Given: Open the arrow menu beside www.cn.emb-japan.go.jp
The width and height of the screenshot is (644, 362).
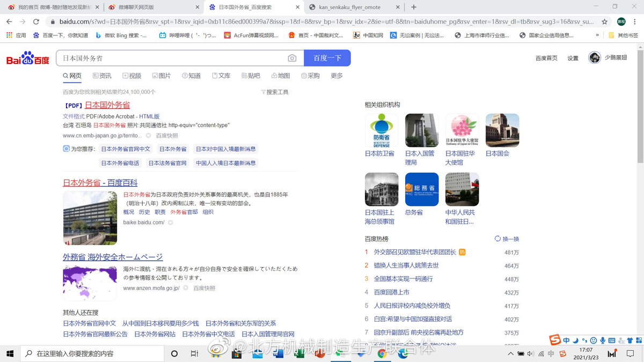Looking at the screenshot, I should (149, 136).
